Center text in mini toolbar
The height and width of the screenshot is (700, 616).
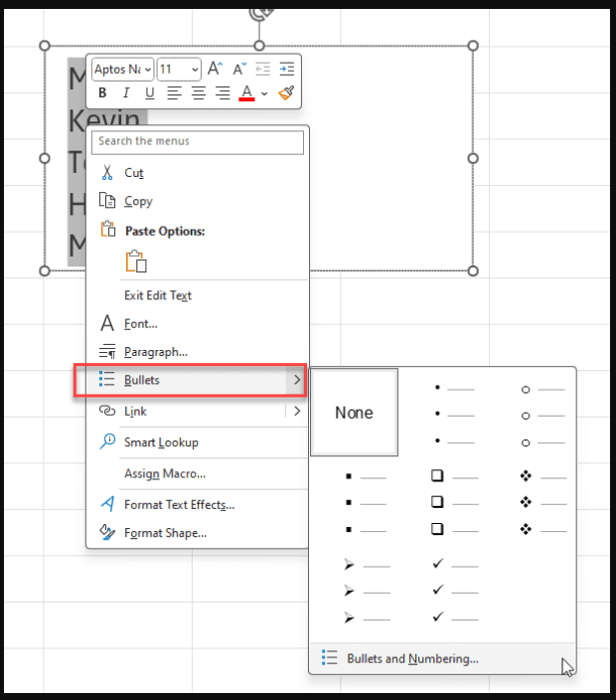pos(198,92)
